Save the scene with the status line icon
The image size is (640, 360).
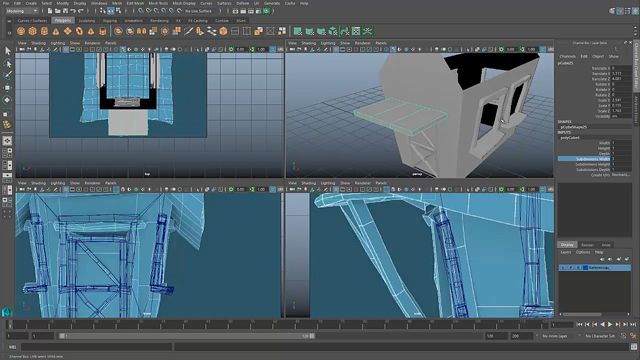[65, 11]
